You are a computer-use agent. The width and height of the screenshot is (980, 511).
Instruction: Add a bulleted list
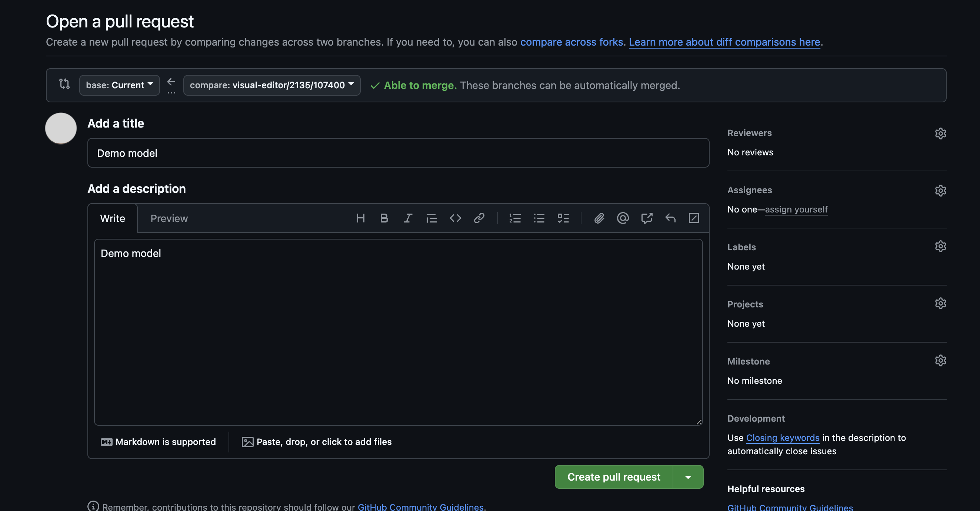[x=539, y=218]
